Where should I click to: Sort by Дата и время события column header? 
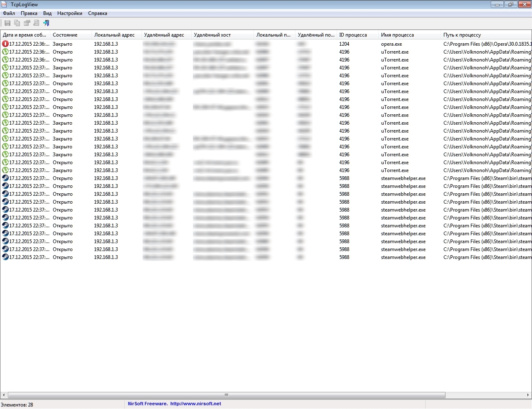tap(25, 35)
